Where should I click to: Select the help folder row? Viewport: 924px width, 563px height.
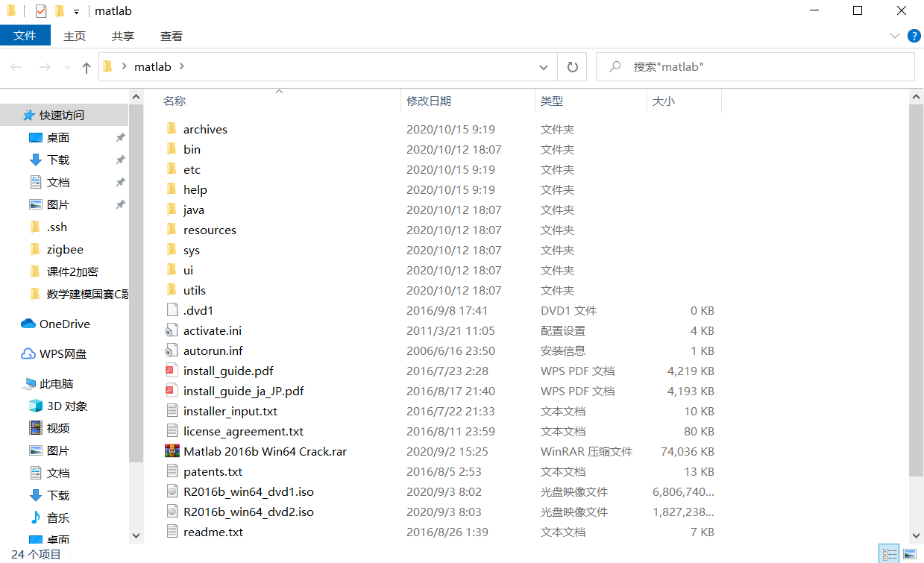[x=440, y=189]
